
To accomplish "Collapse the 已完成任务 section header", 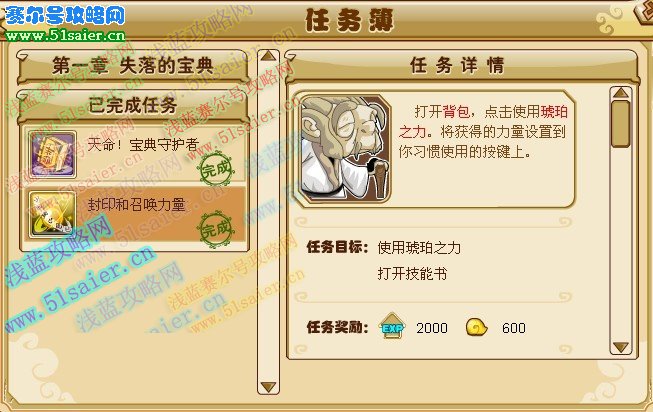I will tap(133, 105).
